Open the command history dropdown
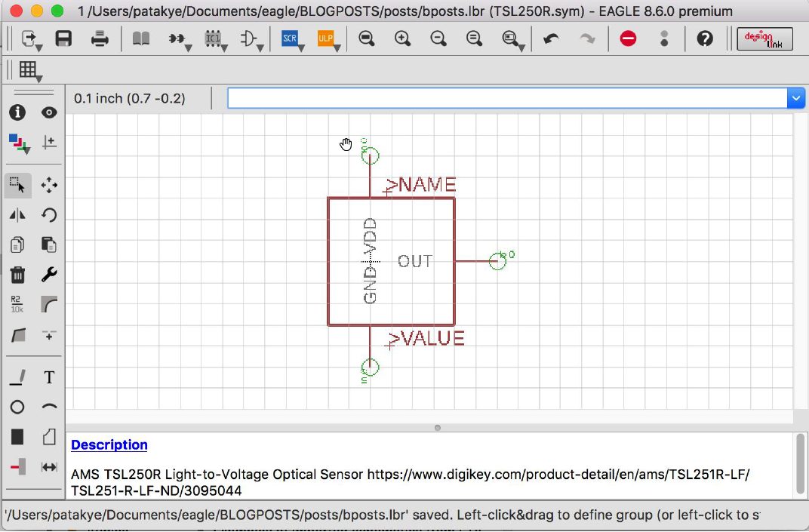Image resolution: width=809 pixels, height=532 pixels. (x=796, y=97)
